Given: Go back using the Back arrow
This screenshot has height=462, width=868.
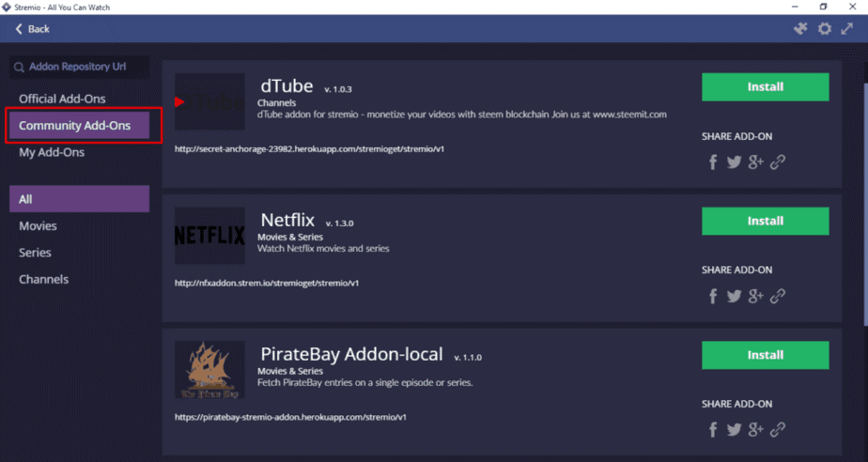Looking at the screenshot, I should [32, 29].
